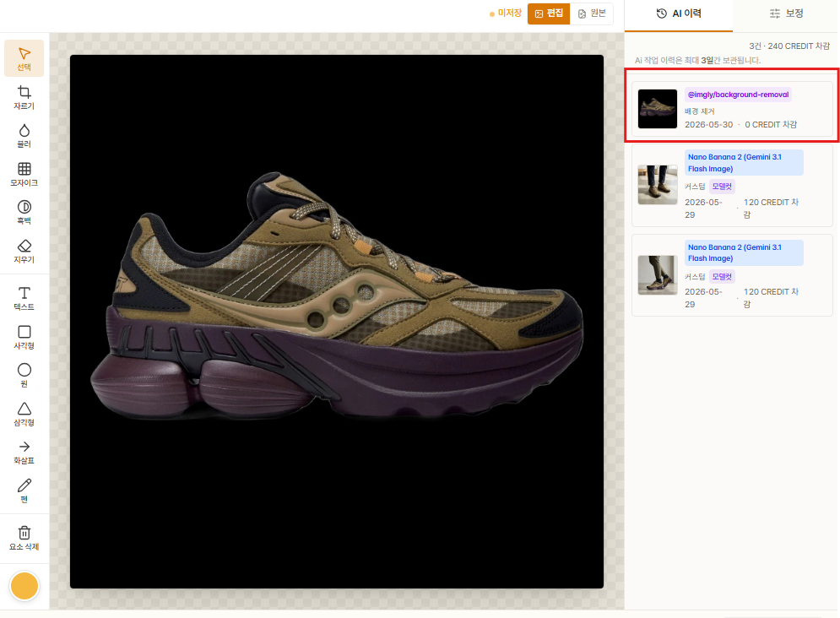Select the 화살표 arrow tool

click(24, 452)
